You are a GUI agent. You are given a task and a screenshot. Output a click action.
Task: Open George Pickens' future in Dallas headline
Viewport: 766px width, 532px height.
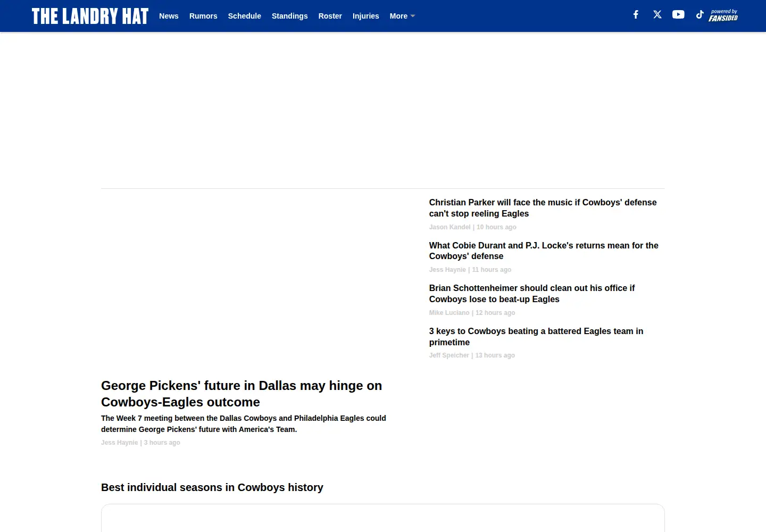pyautogui.click(x=242, y=394)
